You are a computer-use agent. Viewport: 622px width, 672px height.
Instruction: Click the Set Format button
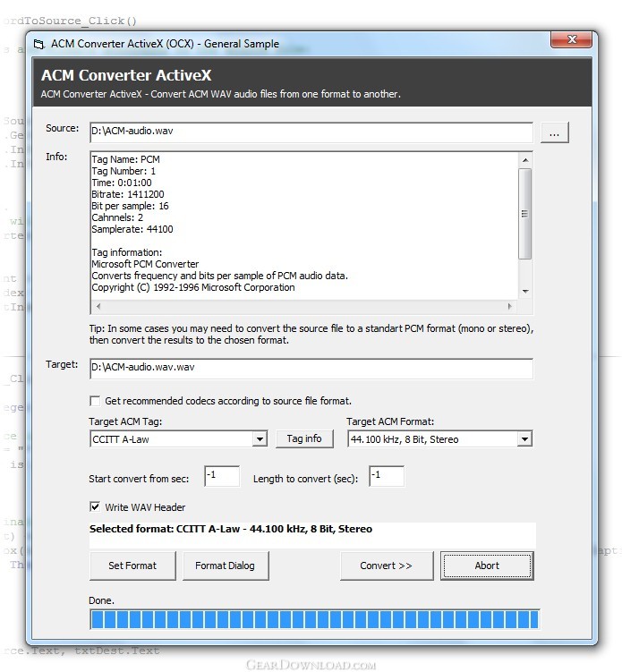(132, 566)
